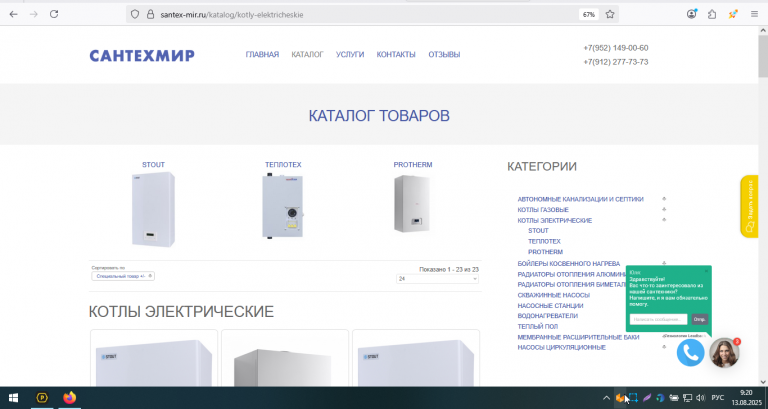Image resolution: width=768 pixels, height=409 pixels.
Task: Click the STOUT white boiler thumbnail
Action: click(x=153, y=209)
